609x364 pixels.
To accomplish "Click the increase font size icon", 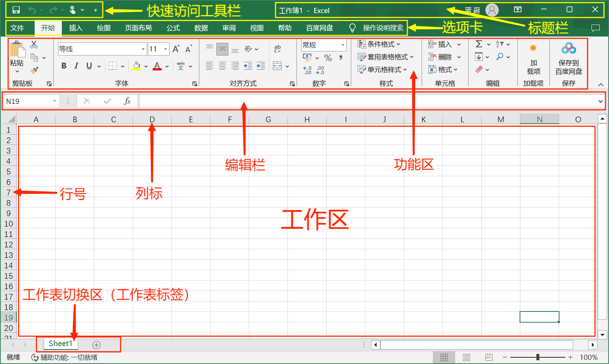I will pos(176,49).
